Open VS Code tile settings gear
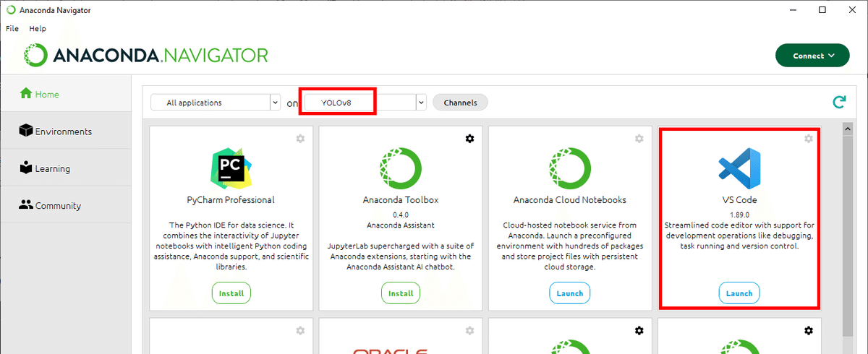 808,138
